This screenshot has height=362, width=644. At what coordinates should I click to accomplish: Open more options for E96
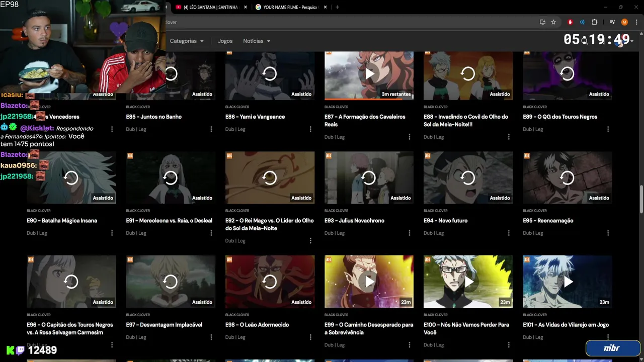112,345
